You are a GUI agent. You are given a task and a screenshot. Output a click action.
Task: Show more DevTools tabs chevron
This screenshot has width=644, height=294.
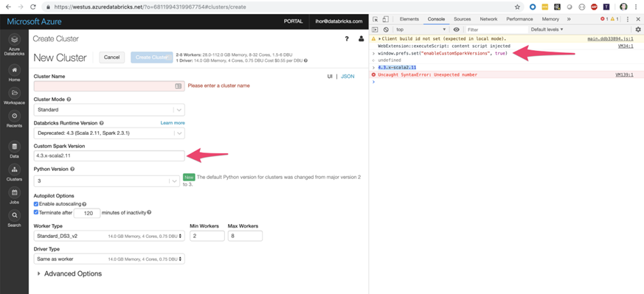(x=569, y=19)
